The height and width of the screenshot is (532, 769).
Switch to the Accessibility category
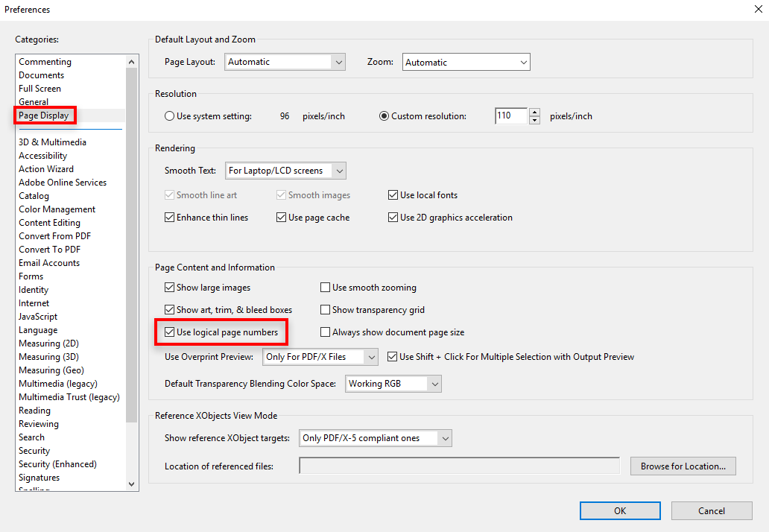[x=42, y=155]
